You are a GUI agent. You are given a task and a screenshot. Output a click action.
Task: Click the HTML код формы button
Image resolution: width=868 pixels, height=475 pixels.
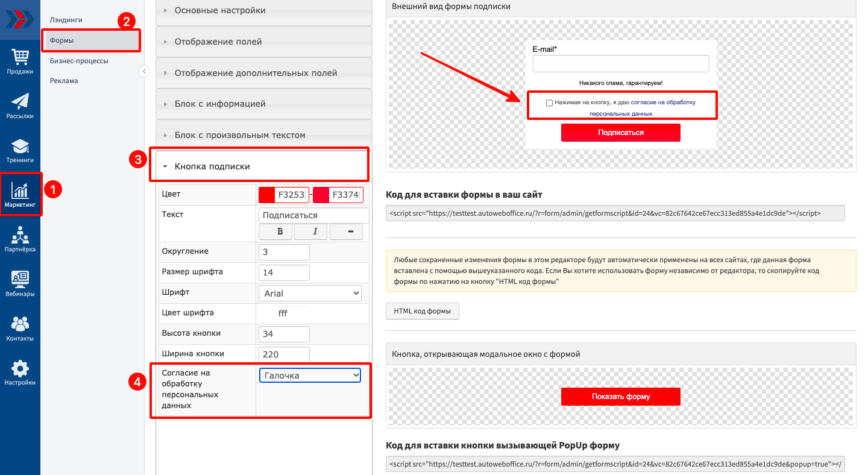[x=422, y=311]
